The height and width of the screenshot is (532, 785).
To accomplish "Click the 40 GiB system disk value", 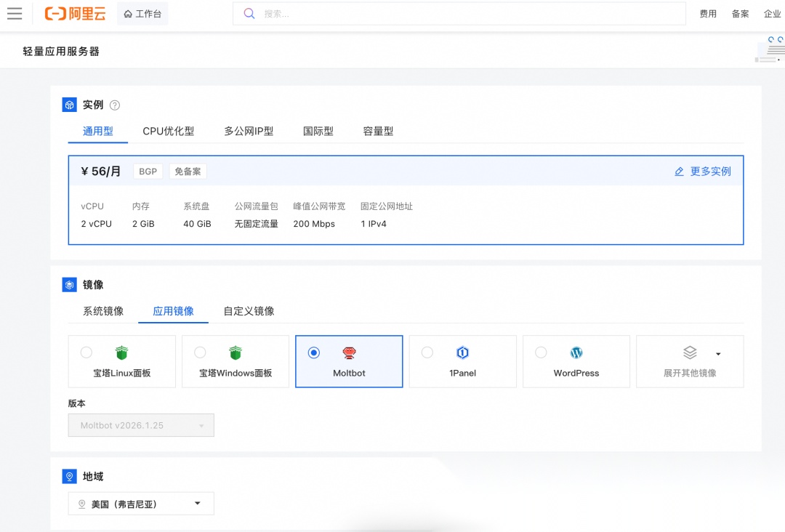I will [197, 224].
